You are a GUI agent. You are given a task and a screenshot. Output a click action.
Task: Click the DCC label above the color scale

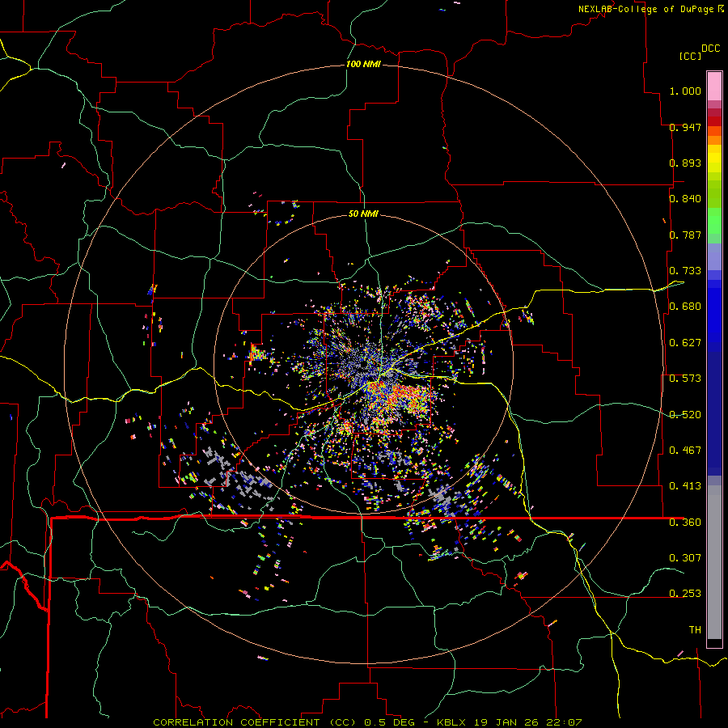pyautogui.click(x=711, y=49)
